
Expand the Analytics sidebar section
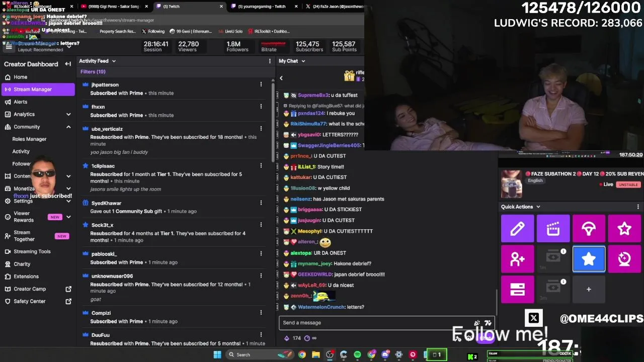(x=68, y=114)
